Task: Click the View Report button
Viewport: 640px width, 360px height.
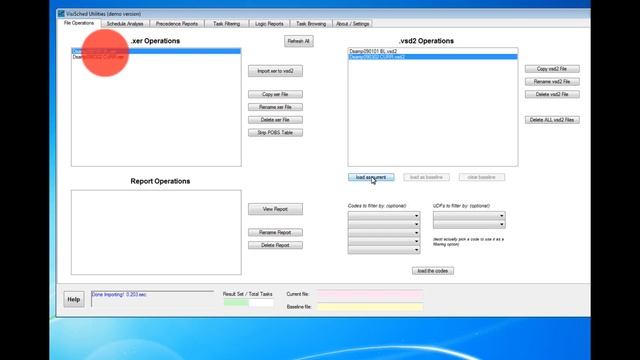Action: click(275, 209)
